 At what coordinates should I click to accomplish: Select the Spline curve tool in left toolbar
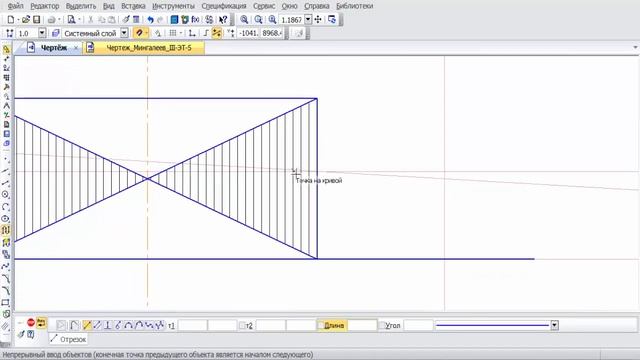click(x=6, y=266)
